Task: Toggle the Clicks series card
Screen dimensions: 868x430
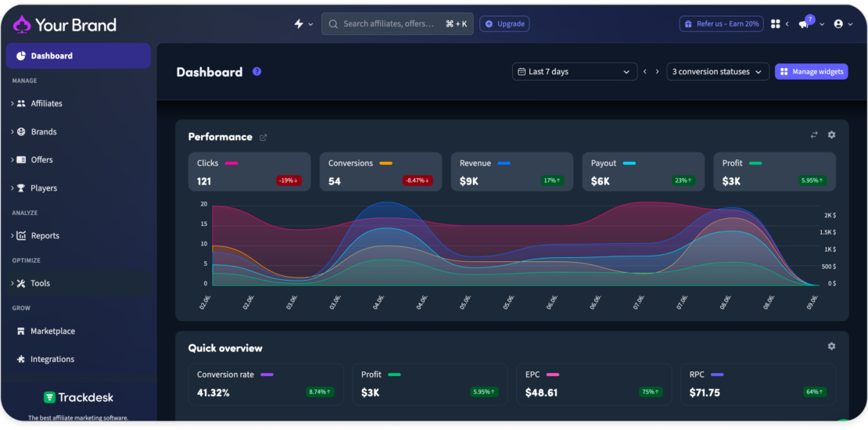Action: (249, 172)
